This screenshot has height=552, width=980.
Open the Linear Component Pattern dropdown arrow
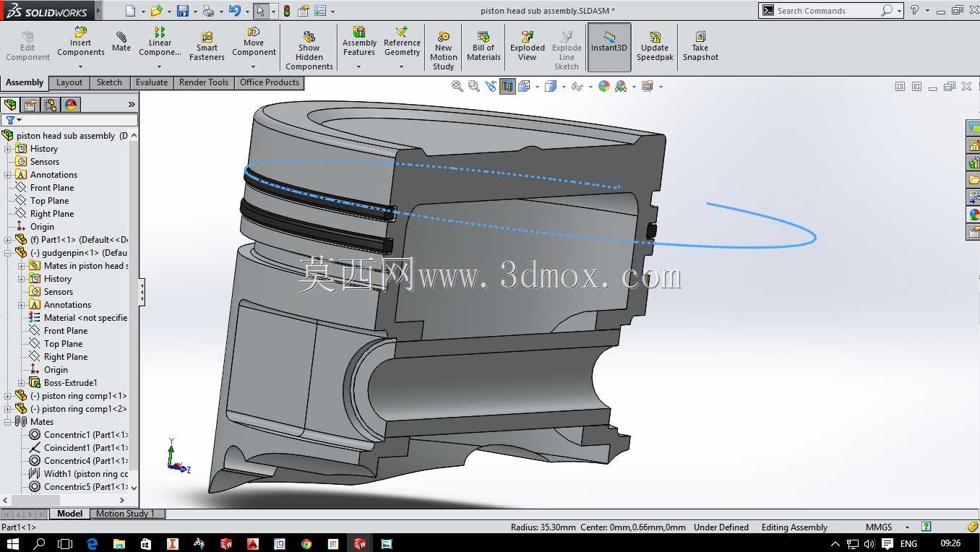pyautogui.click(x=160, y=67)
